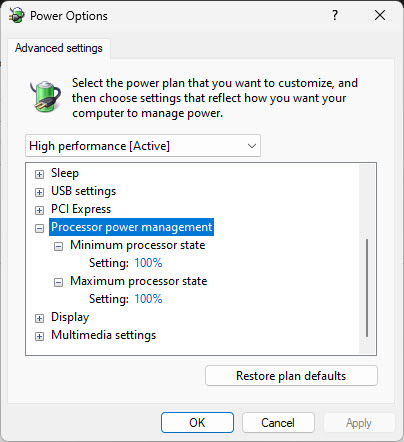
Task: Select the Advanced settings tab
Action: [59, 48]
